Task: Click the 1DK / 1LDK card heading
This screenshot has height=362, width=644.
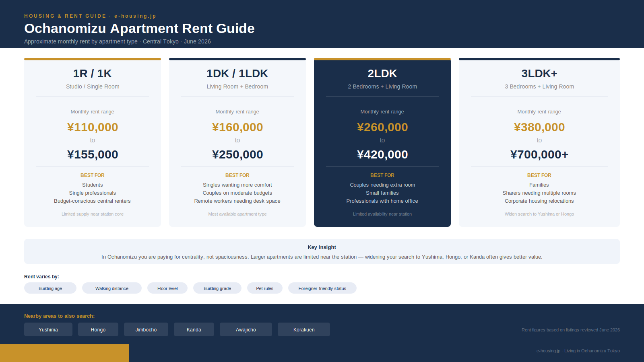Action: coord(237,74)
